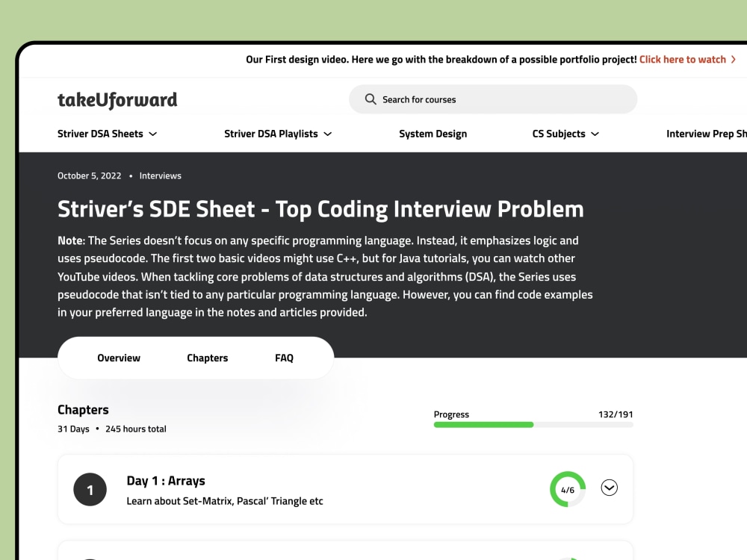The image size is (747, 560).
Task: Click the overall Progress bar
Action: (x=533, y=425)
